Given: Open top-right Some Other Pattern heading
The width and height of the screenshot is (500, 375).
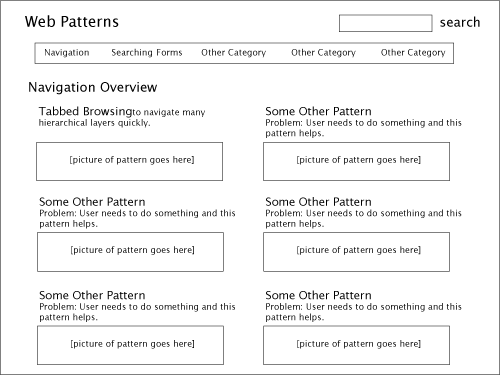Looking at the screenshot, I should [318, 111].
